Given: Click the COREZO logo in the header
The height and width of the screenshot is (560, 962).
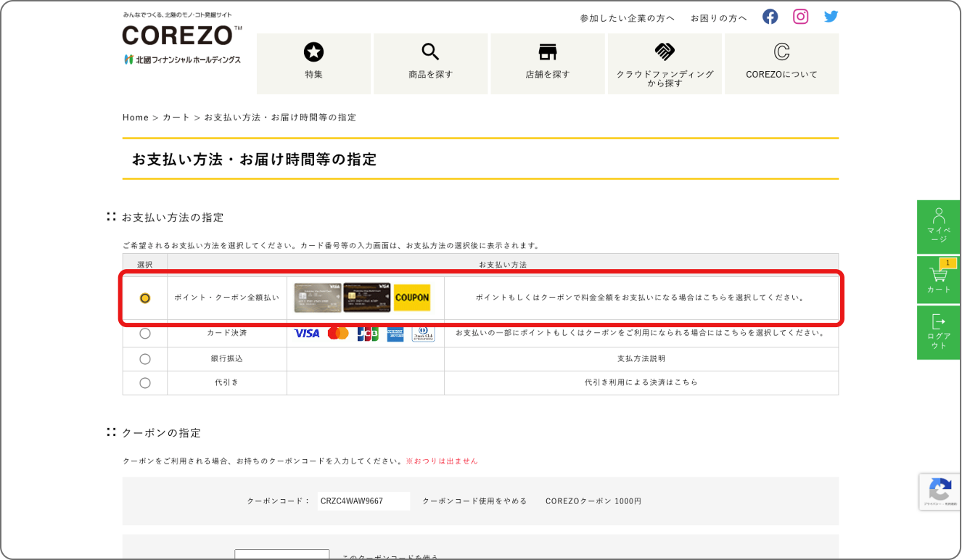Looking at the screenshot, I should 182,35.
